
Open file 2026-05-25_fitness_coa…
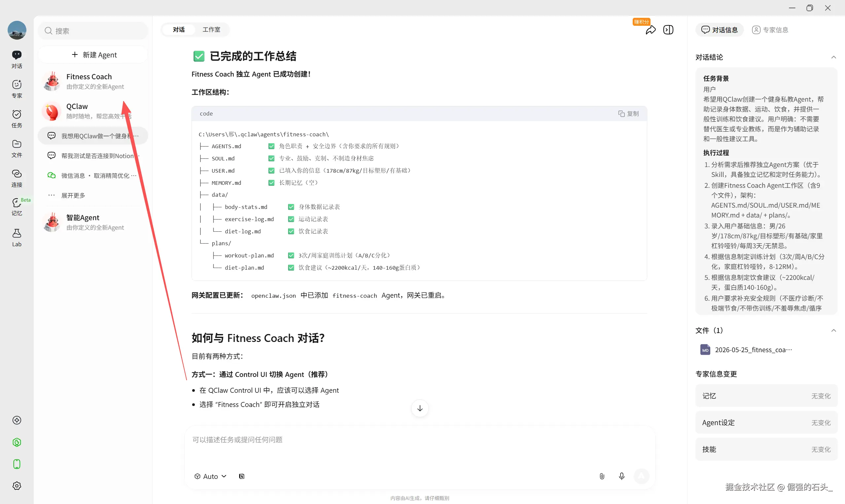coord(746,350)
